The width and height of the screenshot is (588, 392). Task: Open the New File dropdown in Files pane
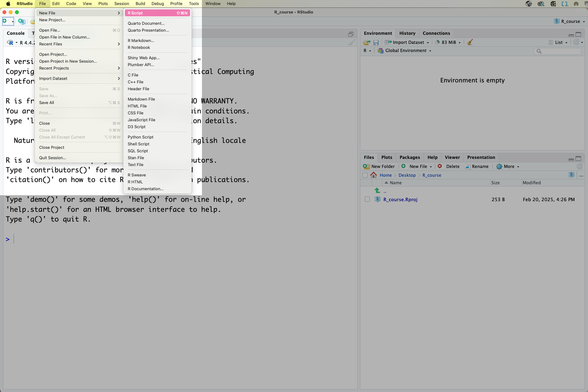[x=417, y=166]
